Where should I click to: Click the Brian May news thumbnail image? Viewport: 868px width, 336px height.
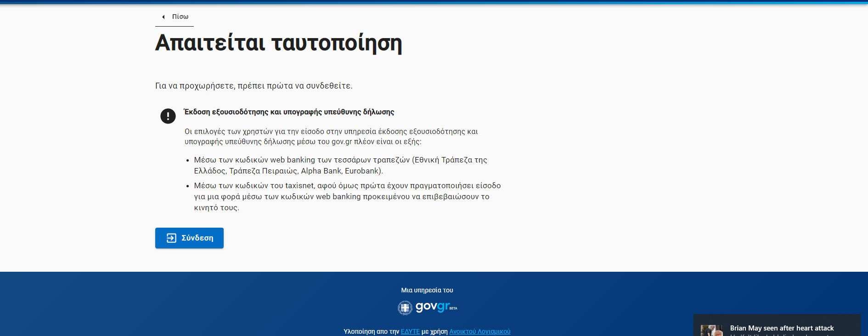711,330
